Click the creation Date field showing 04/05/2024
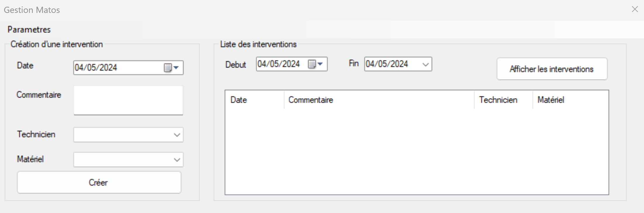 pos(128,68)
